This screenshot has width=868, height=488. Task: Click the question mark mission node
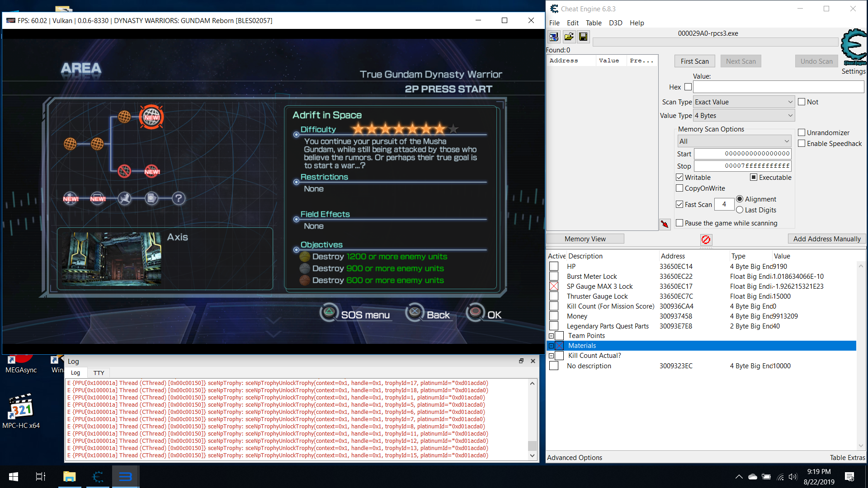tap(179, 198)
